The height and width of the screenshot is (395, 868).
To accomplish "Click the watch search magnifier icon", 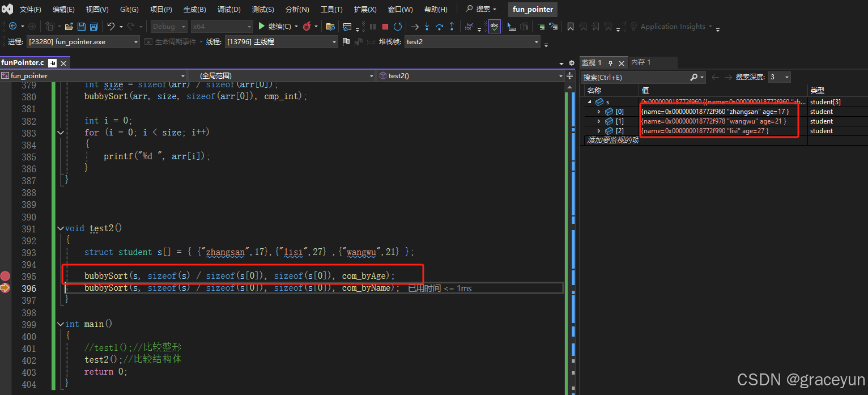I will [x=694, y=77].
